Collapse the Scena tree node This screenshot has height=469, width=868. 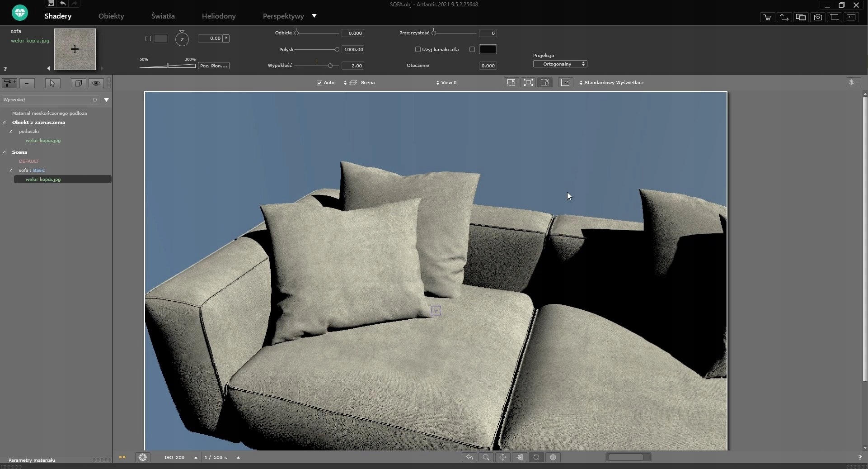[5, 152]
